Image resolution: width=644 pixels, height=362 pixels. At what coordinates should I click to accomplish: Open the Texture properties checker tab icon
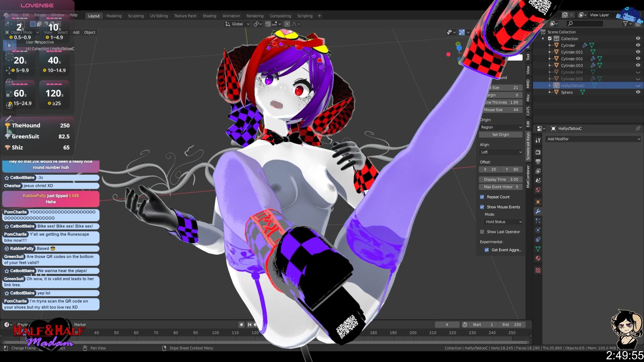(538, 270)
